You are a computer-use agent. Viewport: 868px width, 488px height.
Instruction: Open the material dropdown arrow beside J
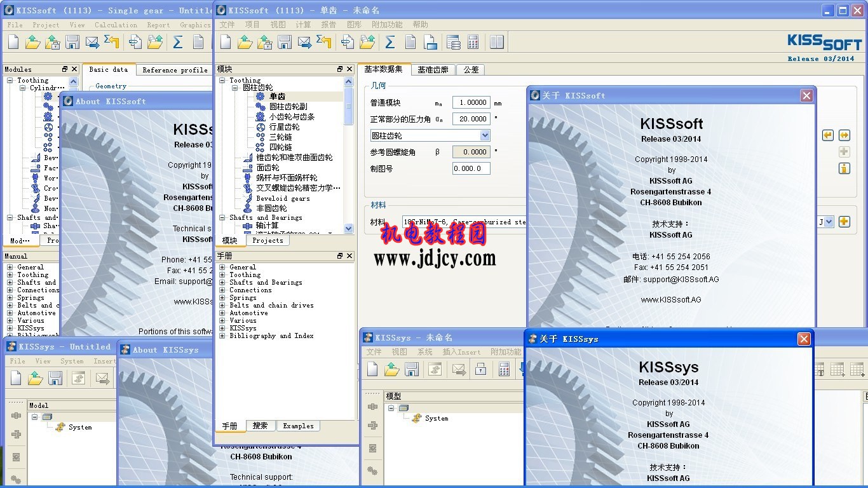[x=829, y=222]
